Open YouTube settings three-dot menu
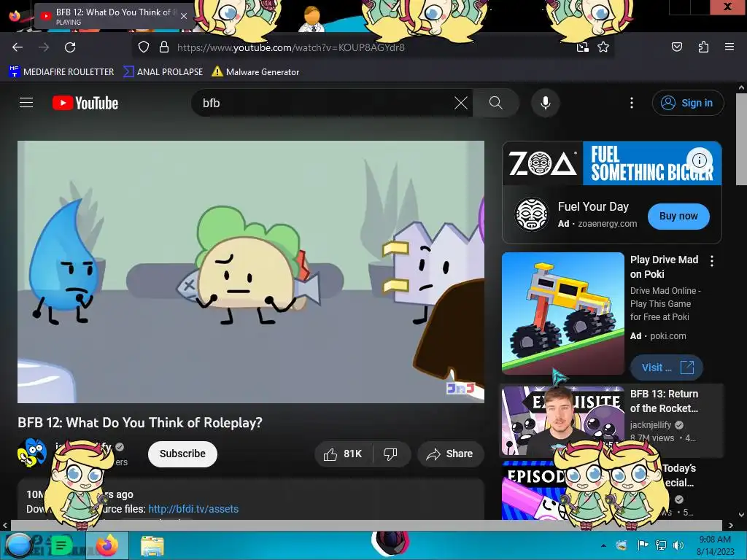Image resolution: width=747 pixels, height=560 pixels. point(632,103)
